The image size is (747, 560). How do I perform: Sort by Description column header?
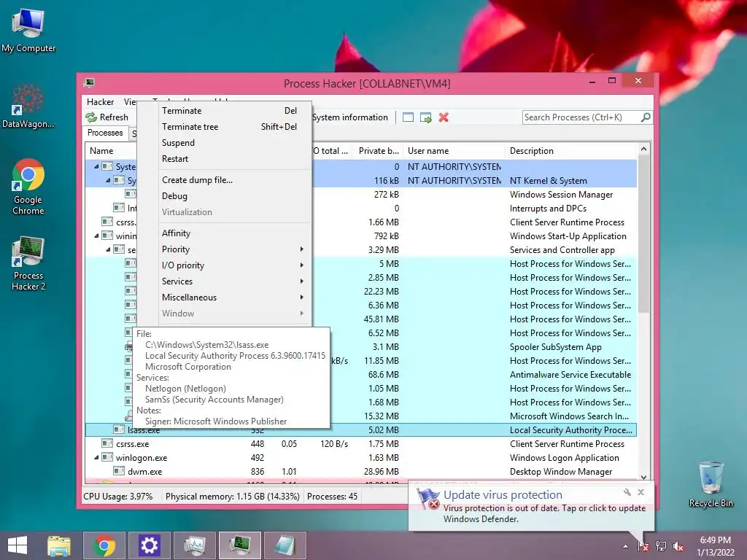[570, 151]
